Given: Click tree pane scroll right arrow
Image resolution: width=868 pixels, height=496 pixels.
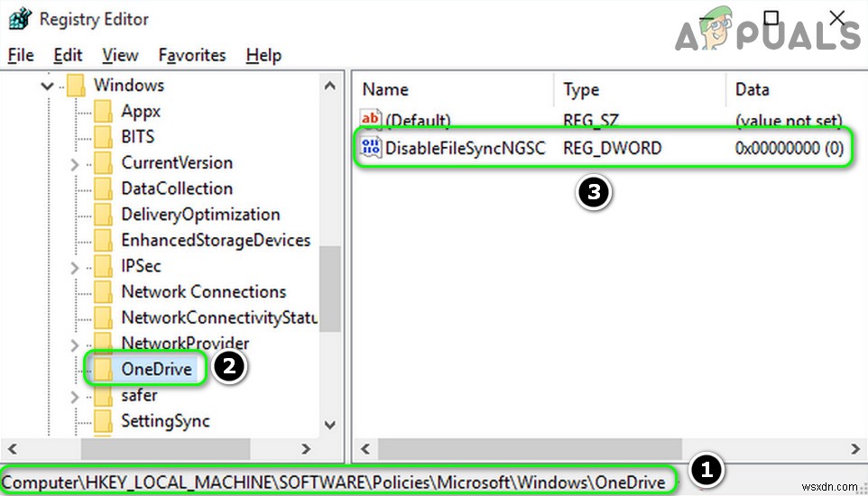Looking at the screenshot, I should tap(306, 448).
